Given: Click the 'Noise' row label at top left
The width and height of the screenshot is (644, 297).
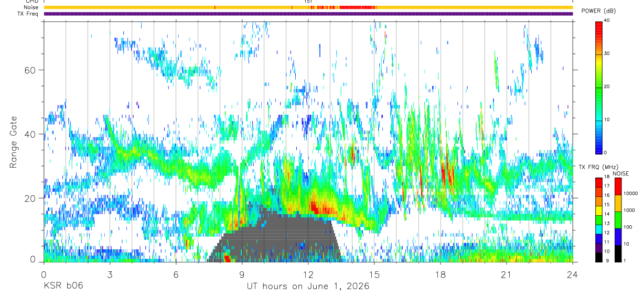Looking at the screenshot, I should tap(30, 7).
